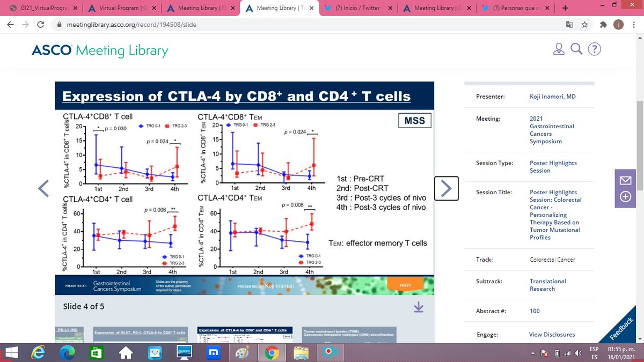Launch Microsoft Edge from the taskbar
This screenshot has height=362, width=644.
[x=68, y=352]
